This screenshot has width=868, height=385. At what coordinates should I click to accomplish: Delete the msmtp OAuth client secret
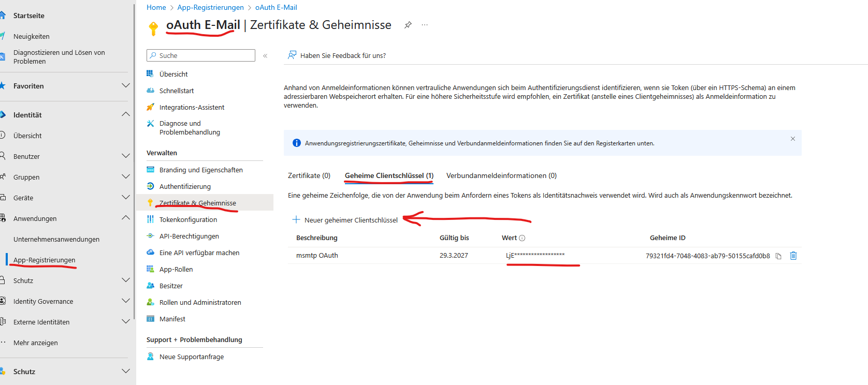tap(793, 256)
